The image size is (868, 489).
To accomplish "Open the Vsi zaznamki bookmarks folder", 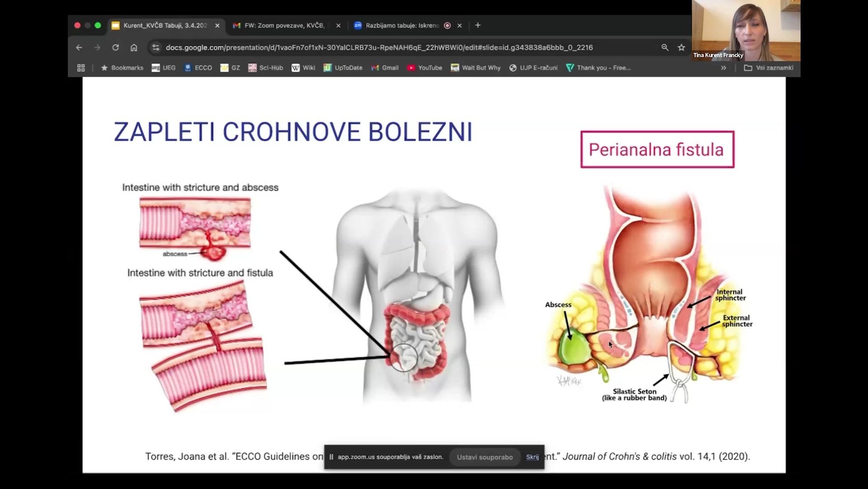I will pyautogui.click(x=768, y=68).
